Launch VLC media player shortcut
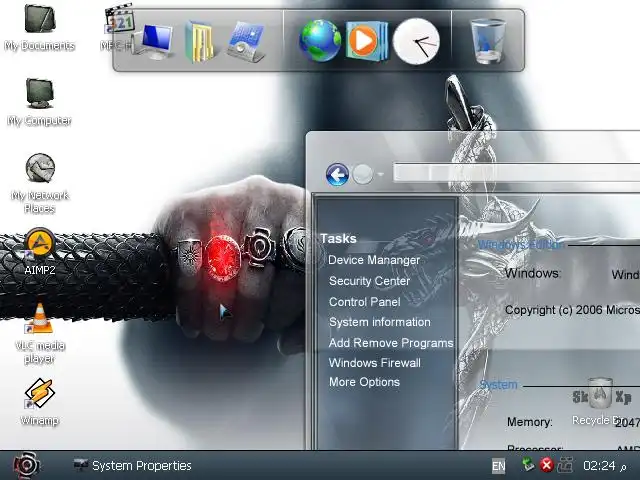Viewport: 640px width, 480px height. point(40,333)
